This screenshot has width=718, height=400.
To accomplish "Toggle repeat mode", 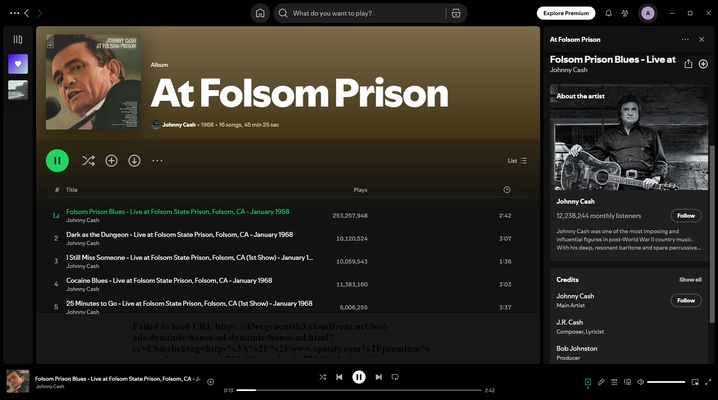I will pos(395,377).
